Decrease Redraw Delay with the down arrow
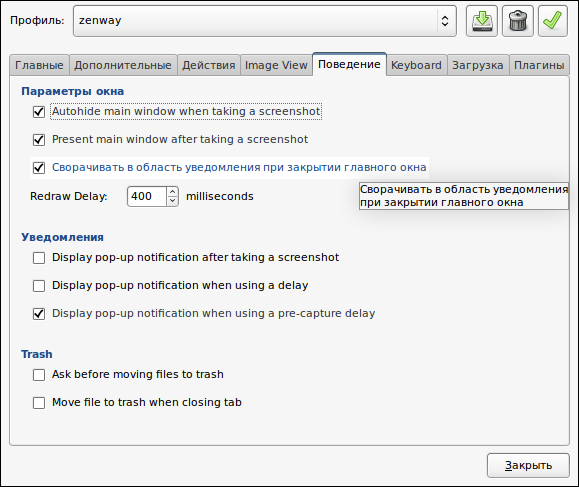Viewport: 579px width, 487px height. (172, 201)
